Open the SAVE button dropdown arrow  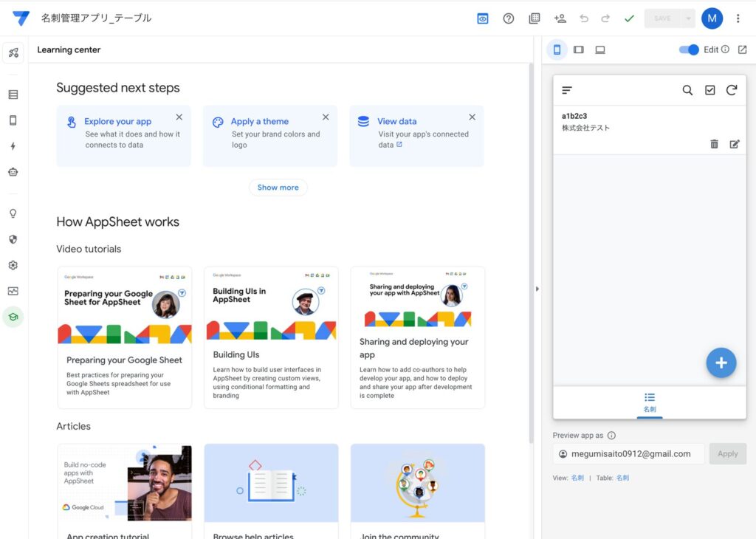689,18
